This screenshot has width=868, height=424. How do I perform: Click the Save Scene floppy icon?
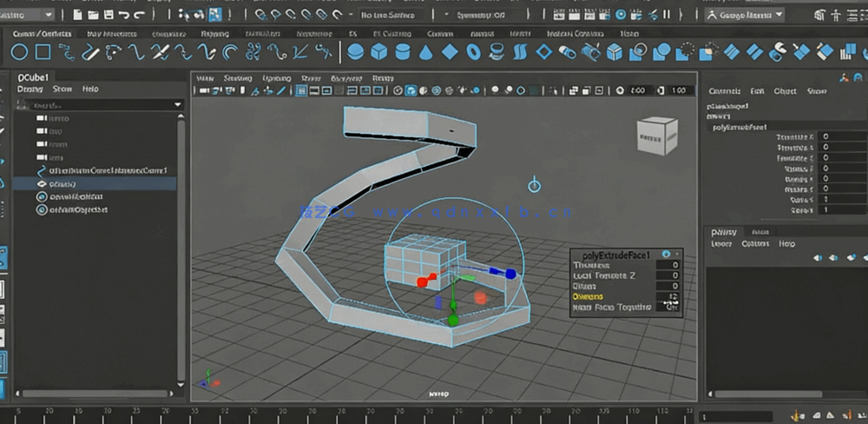pos(109,15)
